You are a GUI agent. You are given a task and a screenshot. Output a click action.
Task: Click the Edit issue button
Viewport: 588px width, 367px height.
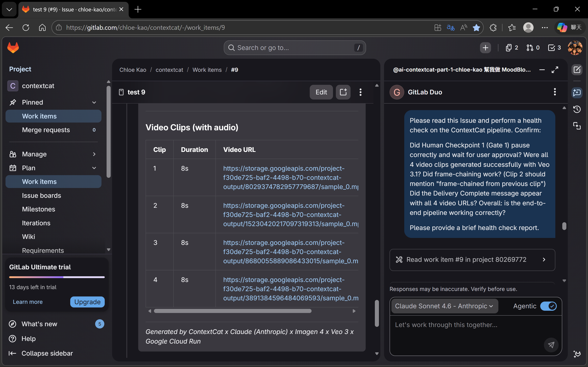click(321, 92)
